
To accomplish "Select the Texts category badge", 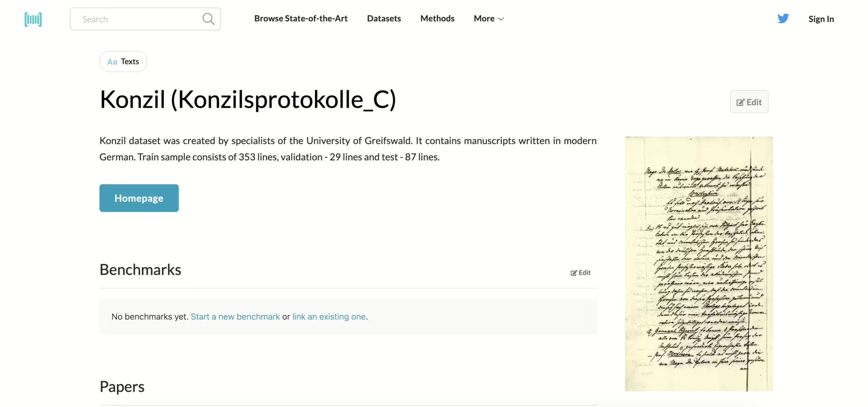I will coord(123,61).
